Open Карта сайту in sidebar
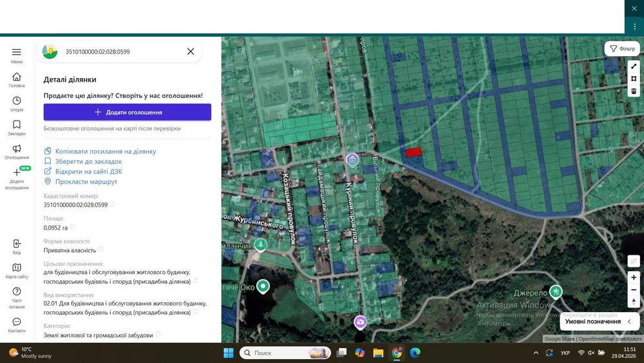The width and height of the screenshot is (644, 363). pyautogui.click(x=17, y=271)
